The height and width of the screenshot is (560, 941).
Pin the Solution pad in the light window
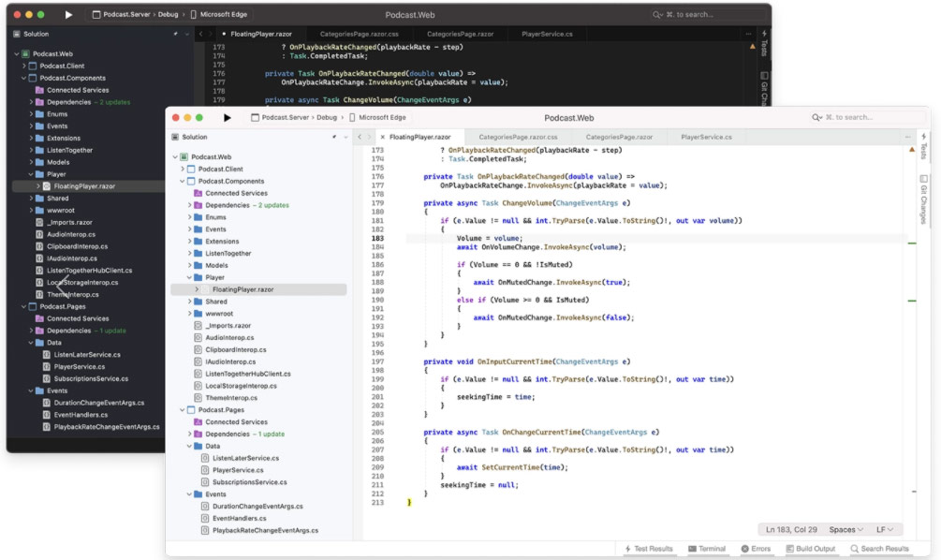tap(334, 137)
